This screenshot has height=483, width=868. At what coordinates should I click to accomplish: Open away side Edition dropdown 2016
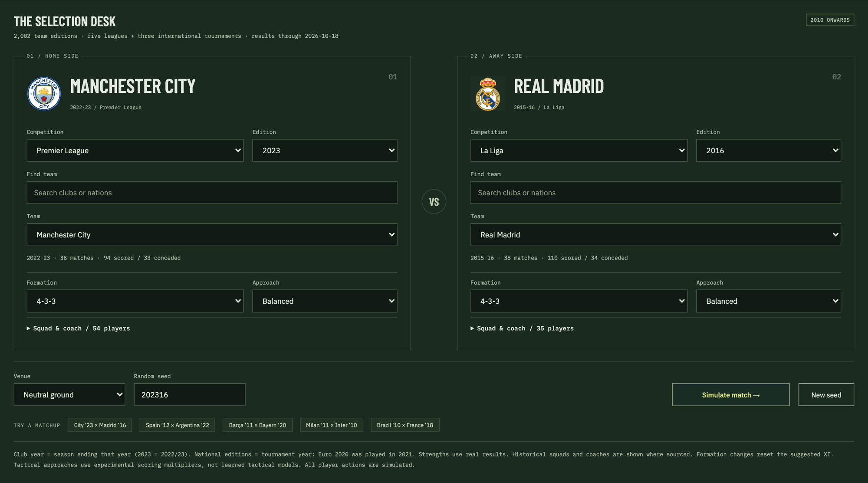(769, 151)
